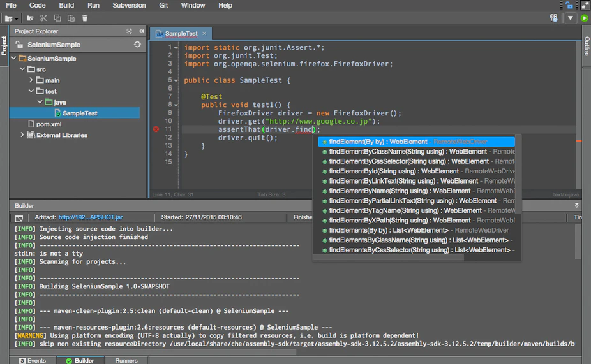Toggle full screen with expand arrows icon
Screen dimensions: 591x364
coord(585,5)
